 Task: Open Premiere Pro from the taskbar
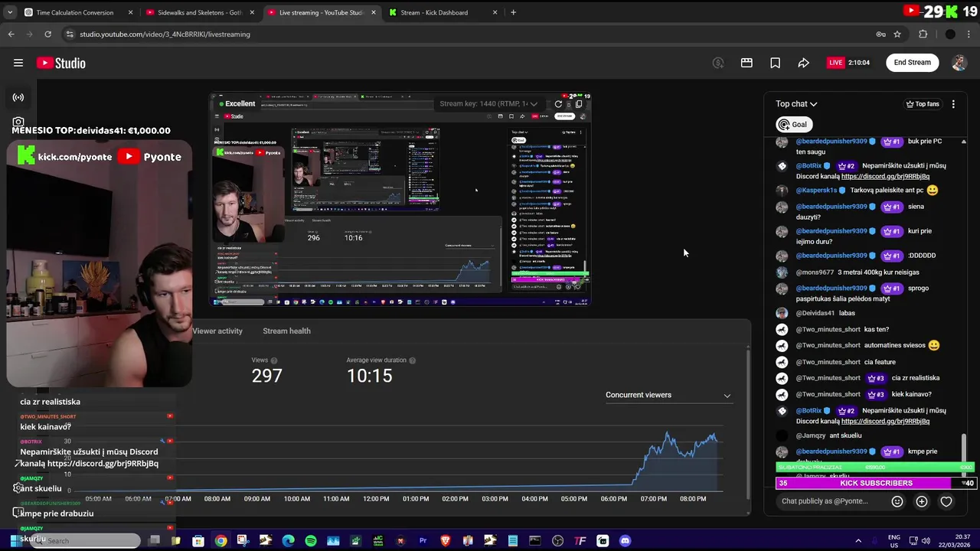(423, 541)
